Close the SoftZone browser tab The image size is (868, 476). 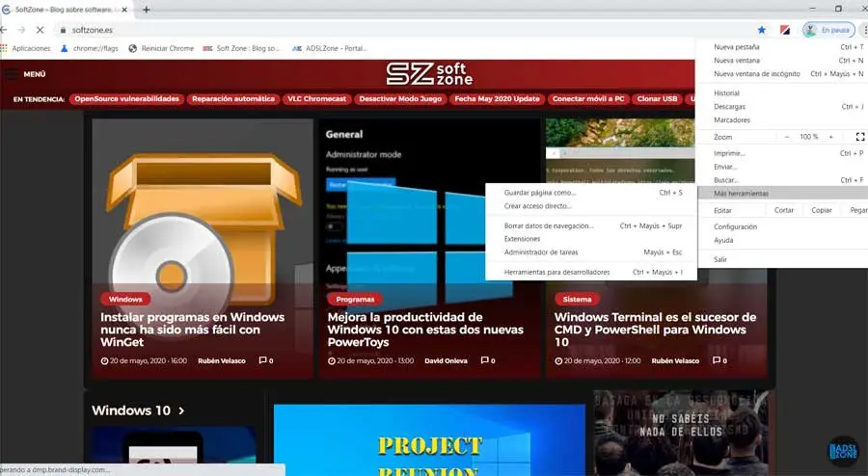tap(124, 10)
